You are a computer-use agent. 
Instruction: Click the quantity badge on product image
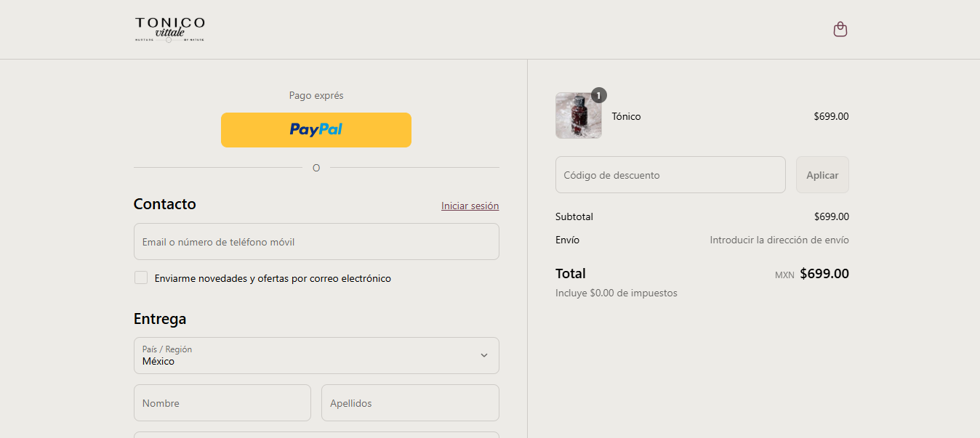[598, 95]
